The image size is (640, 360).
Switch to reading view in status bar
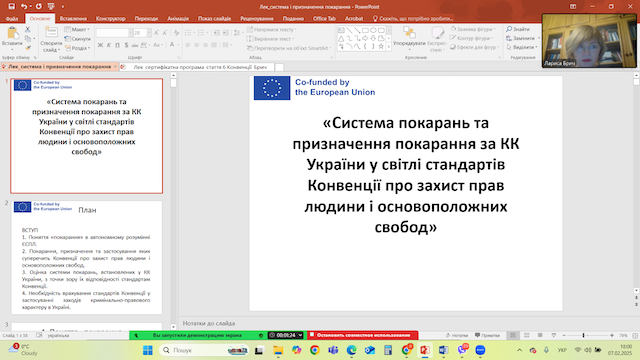click(540, 335)
